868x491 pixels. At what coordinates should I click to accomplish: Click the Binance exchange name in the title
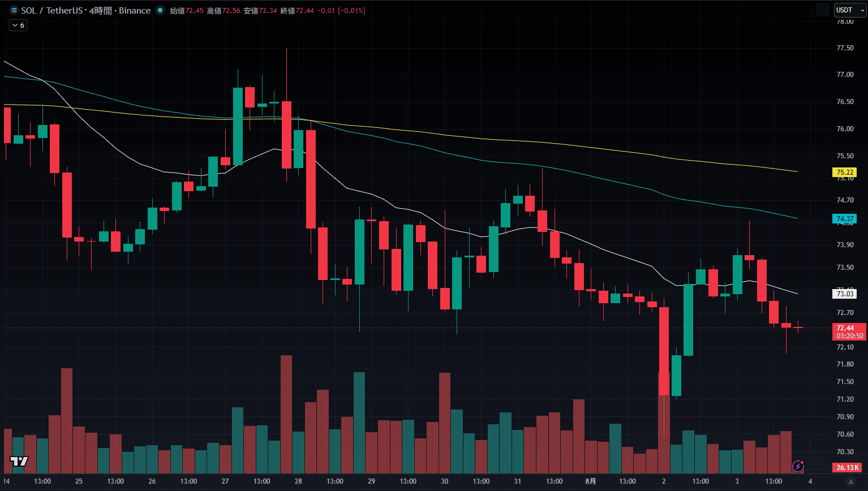point(135,11)
